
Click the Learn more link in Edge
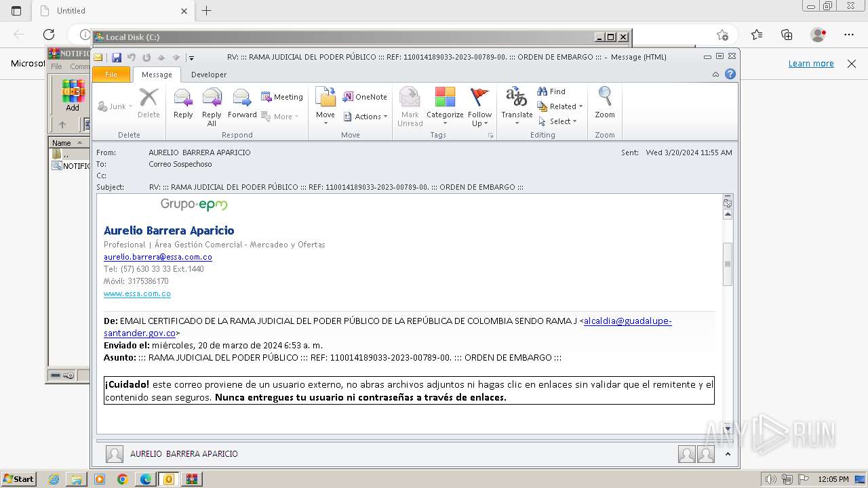click(811, 63)
